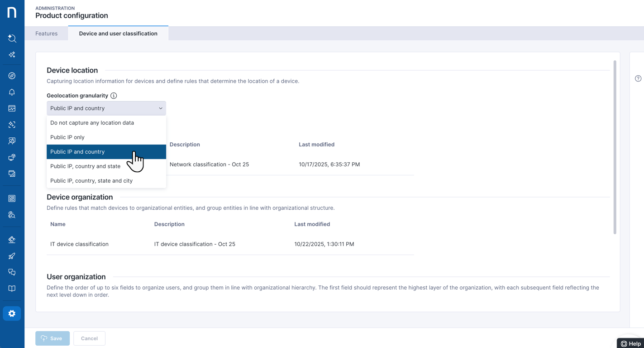Screen dimensions: 644x348
Task: Select the Device and user classification tab
Action: coord(118,34)
